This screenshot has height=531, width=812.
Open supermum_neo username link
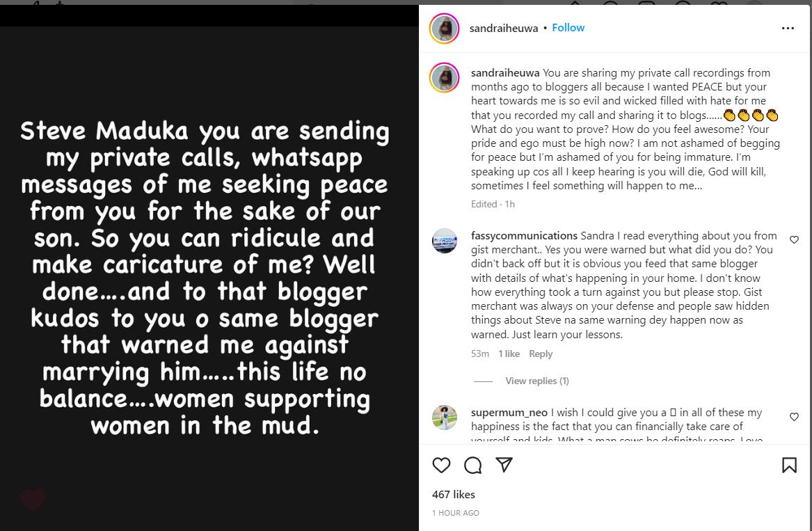[x=509, y=413]
